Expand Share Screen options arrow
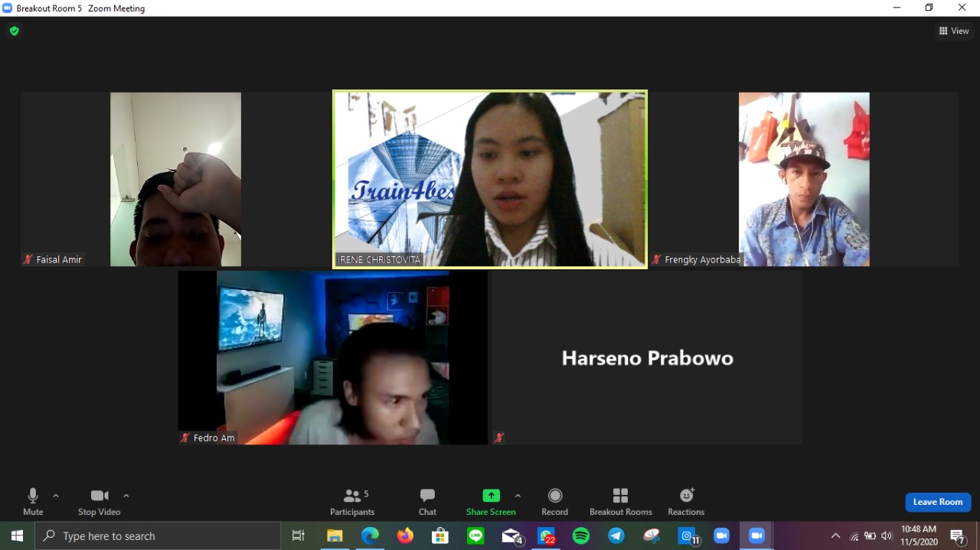980x550 pixels. click(x=518, y=496)
